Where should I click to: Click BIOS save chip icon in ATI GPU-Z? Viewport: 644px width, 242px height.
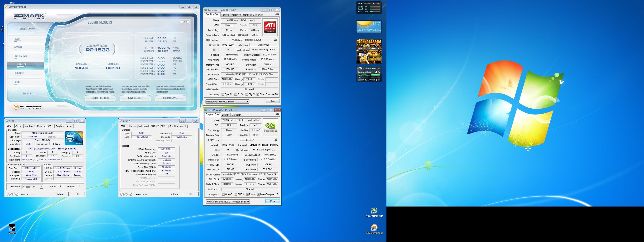click(276, 40)
